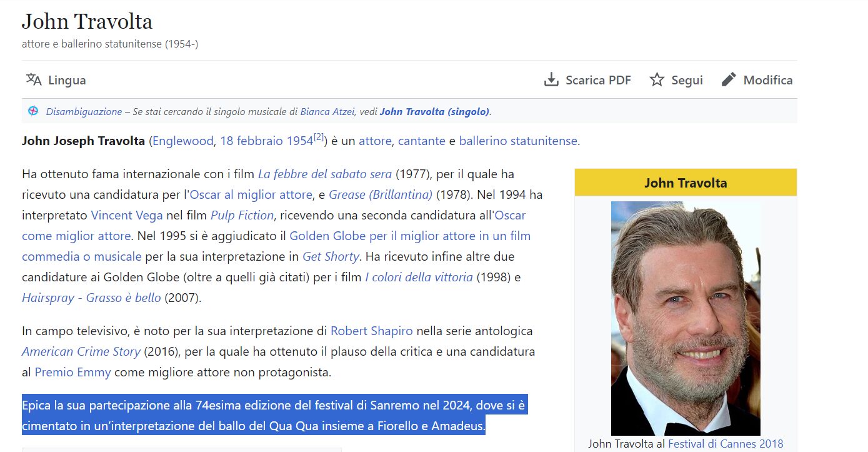Open the Get Shorty film link
This screenshot has height=452, width=868.
tap(331, 256)
